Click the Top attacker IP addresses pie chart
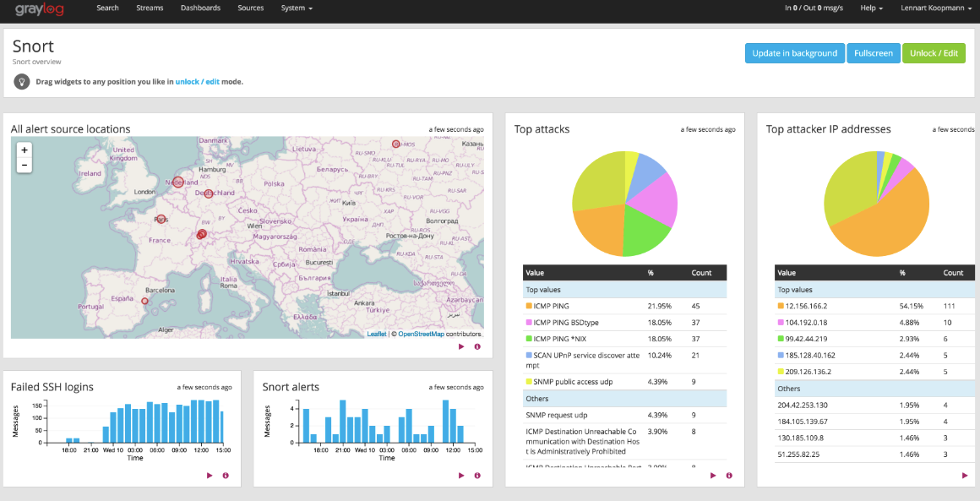Viewport: 980px width, 501px height. [x=877, y=204]
